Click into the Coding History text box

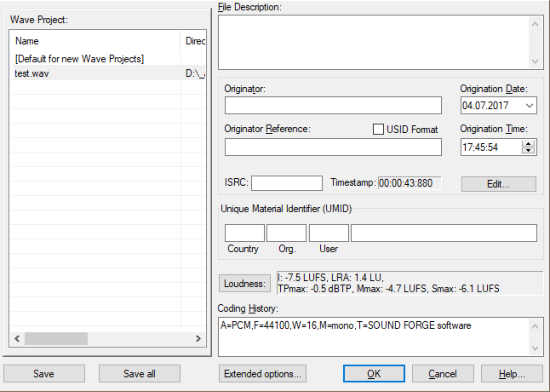(x=374, y=337)
